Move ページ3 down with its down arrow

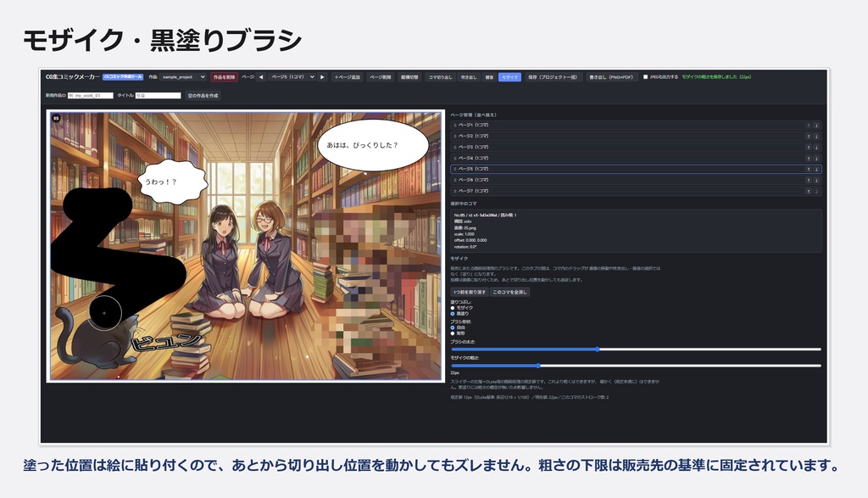(816, 148)
